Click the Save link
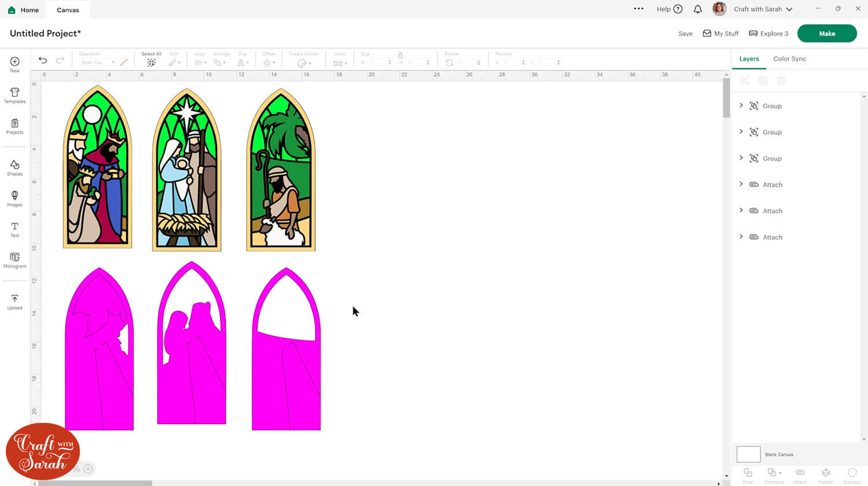The height and width of the screenshot is (486, 868). point(685,34)
